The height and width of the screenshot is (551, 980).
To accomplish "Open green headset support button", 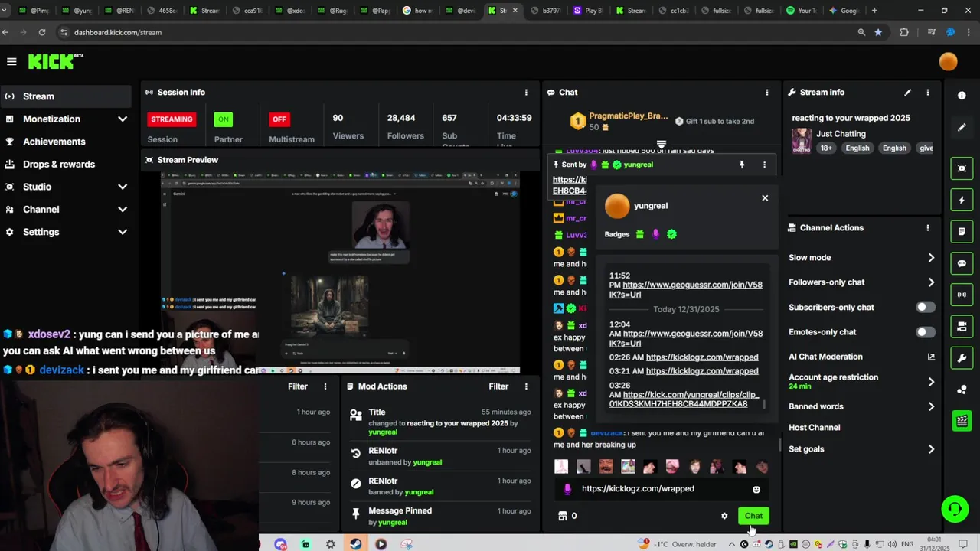I will click(x=955, y=509).
